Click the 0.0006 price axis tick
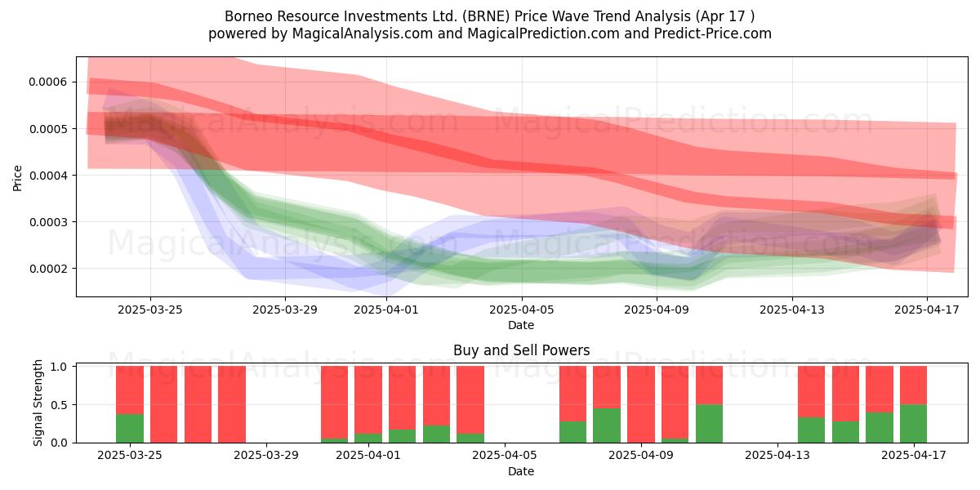 click(49, 82)
